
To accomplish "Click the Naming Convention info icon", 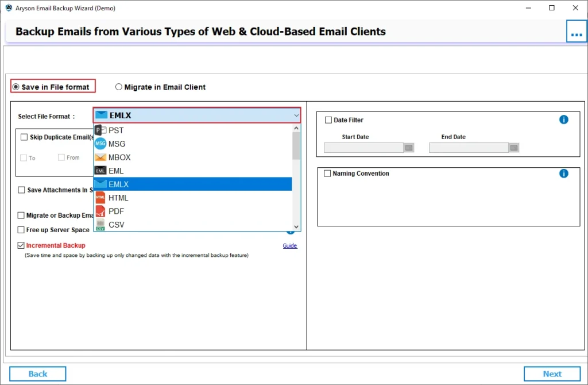I will [564, 174].
